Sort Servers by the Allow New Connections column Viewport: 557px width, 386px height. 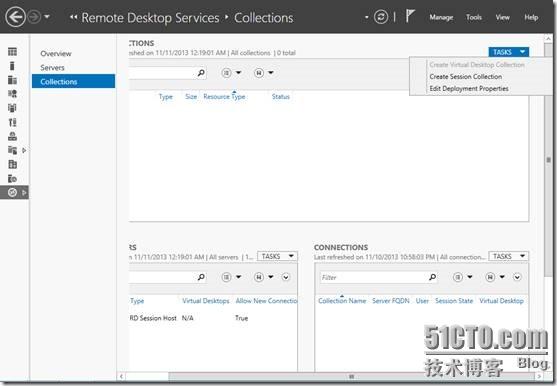click(x=266, y=301)
